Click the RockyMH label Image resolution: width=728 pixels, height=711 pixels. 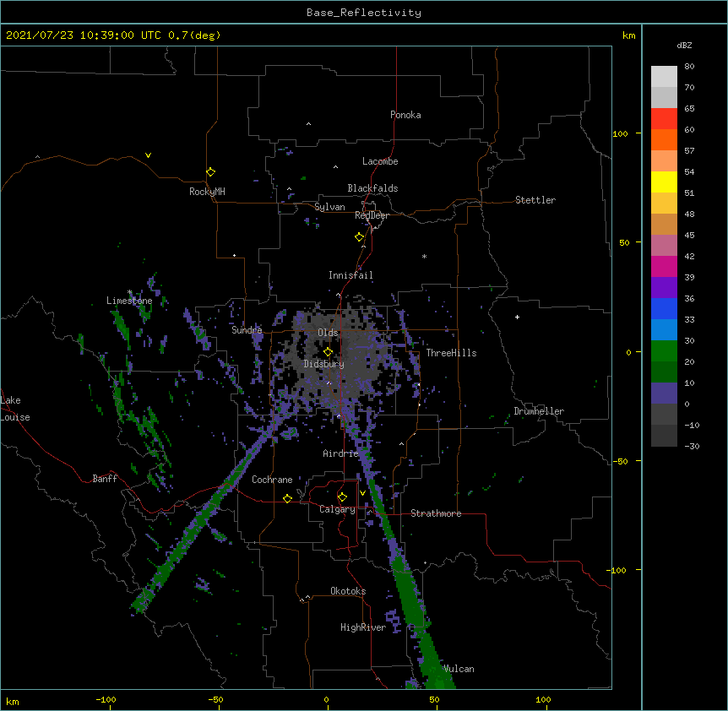point(207,192)
